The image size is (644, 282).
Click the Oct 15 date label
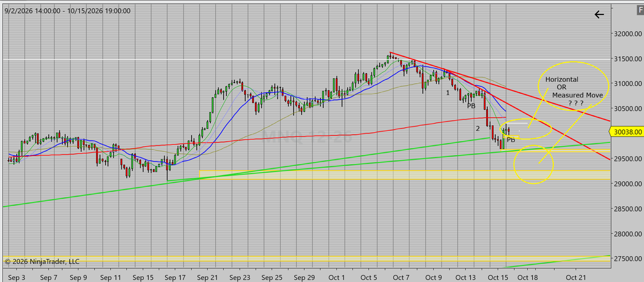pos(497,277)
